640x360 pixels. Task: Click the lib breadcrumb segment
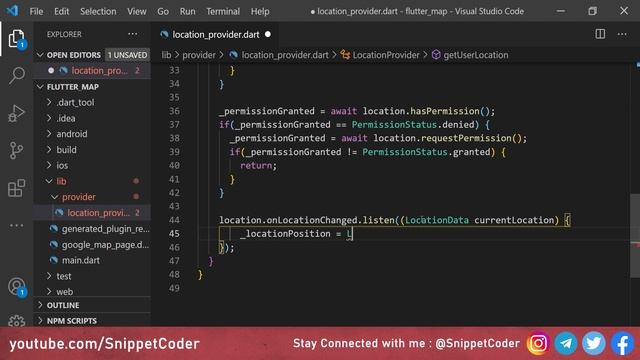click(166, 55)
